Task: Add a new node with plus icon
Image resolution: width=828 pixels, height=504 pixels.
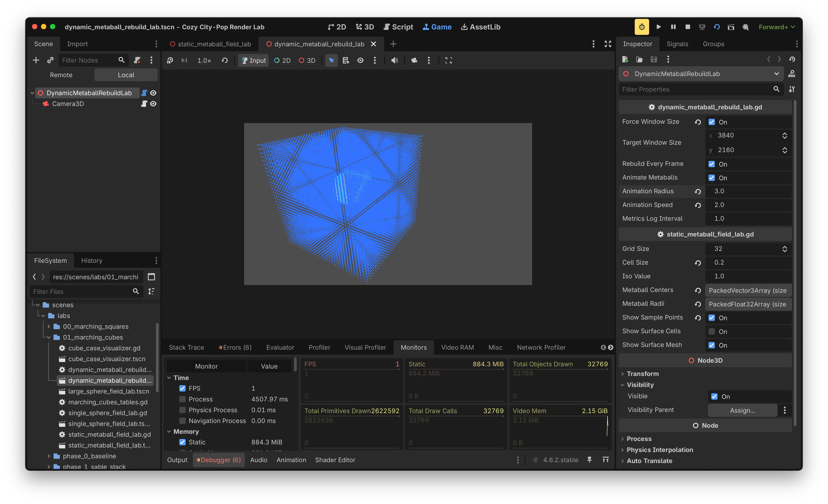Action: tap(36, 60)
